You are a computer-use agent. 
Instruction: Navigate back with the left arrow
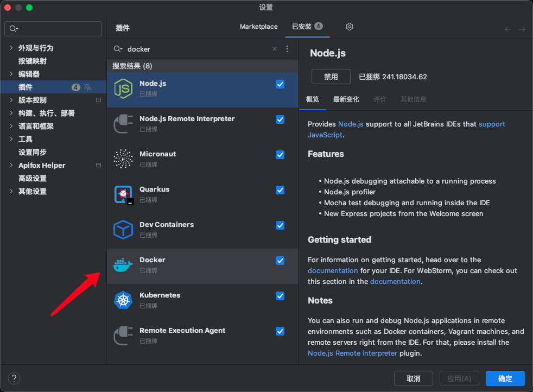(x=508, y=29)
